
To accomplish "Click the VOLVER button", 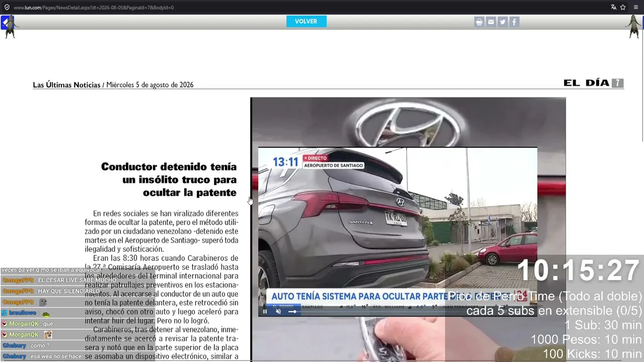I will [306, 21].
